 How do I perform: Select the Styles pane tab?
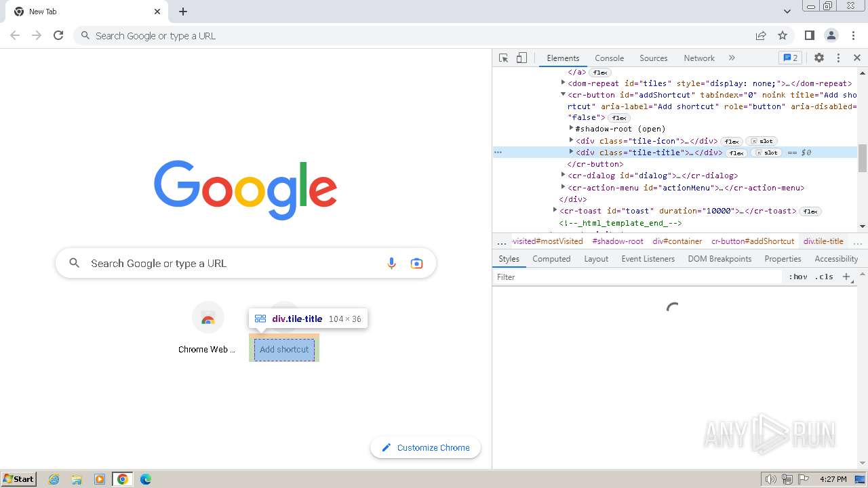click(x=509, y=259)
